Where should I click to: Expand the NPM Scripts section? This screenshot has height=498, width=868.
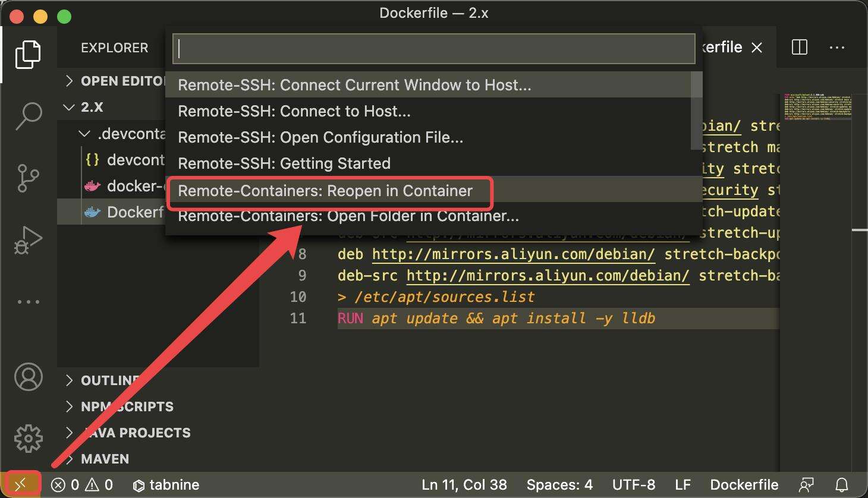pos(158,406)
